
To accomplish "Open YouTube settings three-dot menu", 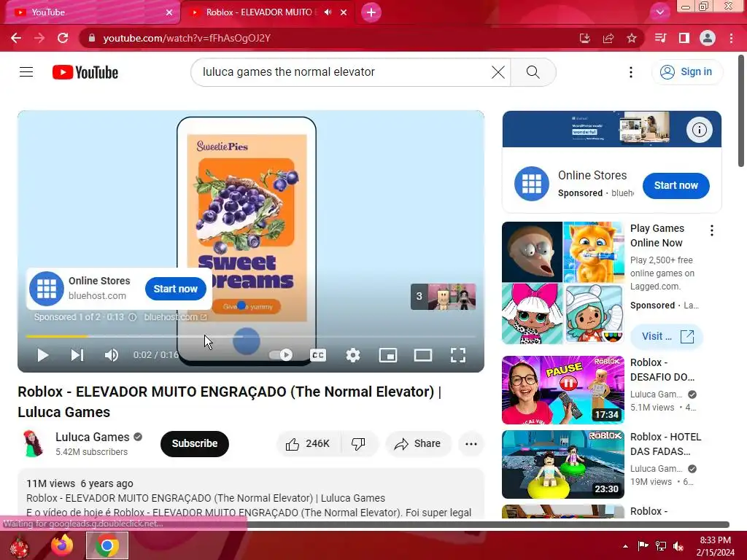I will 631,72.
